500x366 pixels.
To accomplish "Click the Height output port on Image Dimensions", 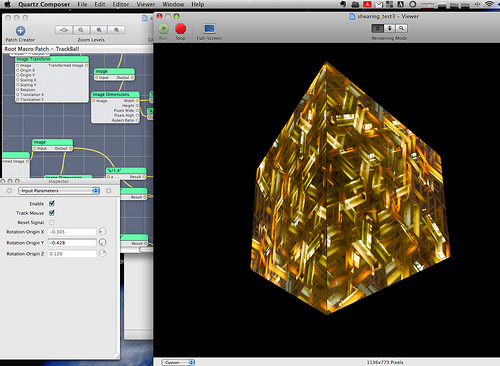I will 137,105.
